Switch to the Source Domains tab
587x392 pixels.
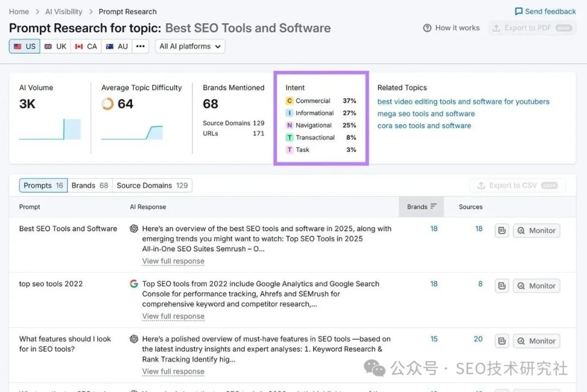point(152,186)
